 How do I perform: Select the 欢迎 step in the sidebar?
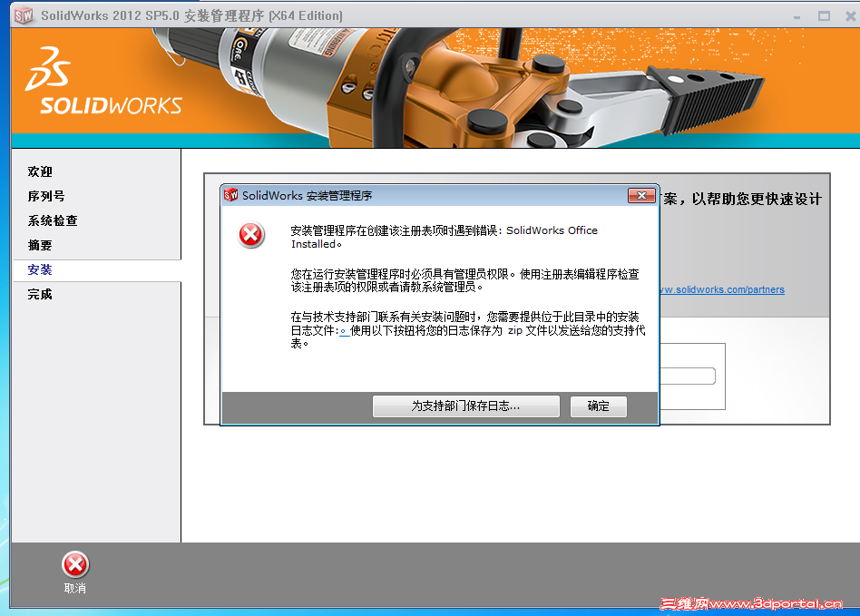[40, 171]
